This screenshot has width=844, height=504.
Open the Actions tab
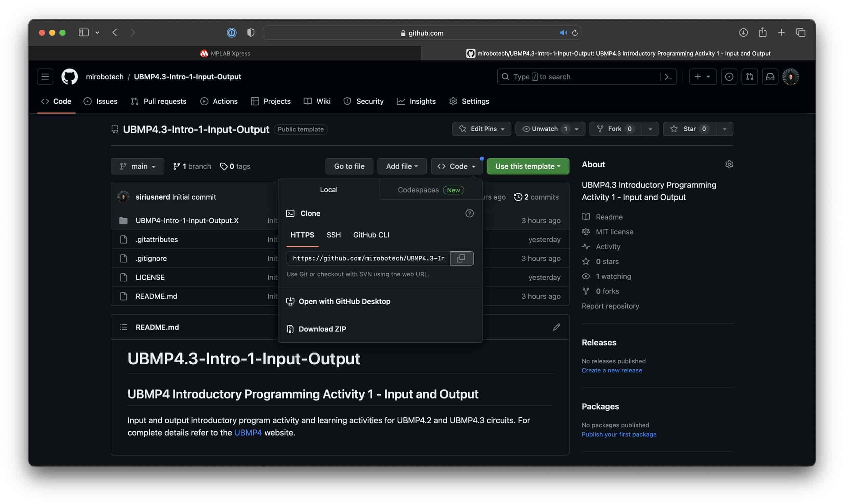(x=219, y=101)
